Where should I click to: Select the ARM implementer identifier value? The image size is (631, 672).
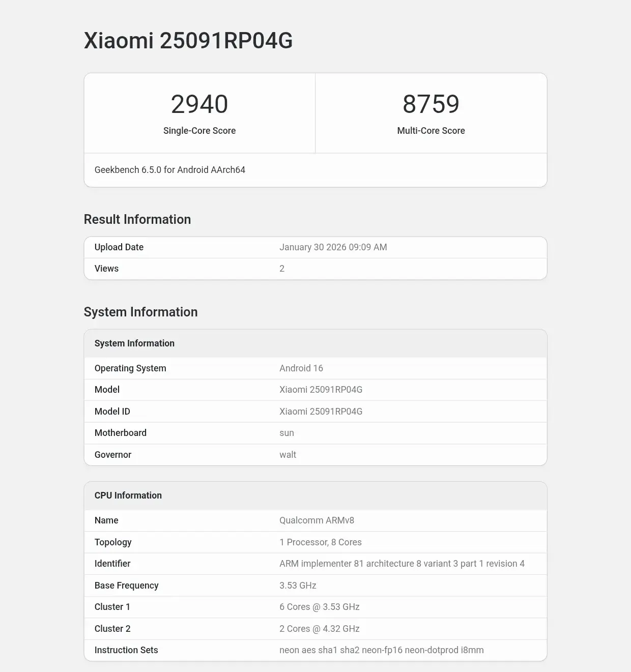click(x=401, y=564)
